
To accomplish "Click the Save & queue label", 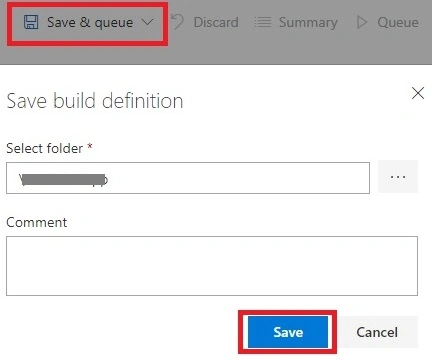I will pyautogui.click(x=90, y=22).
